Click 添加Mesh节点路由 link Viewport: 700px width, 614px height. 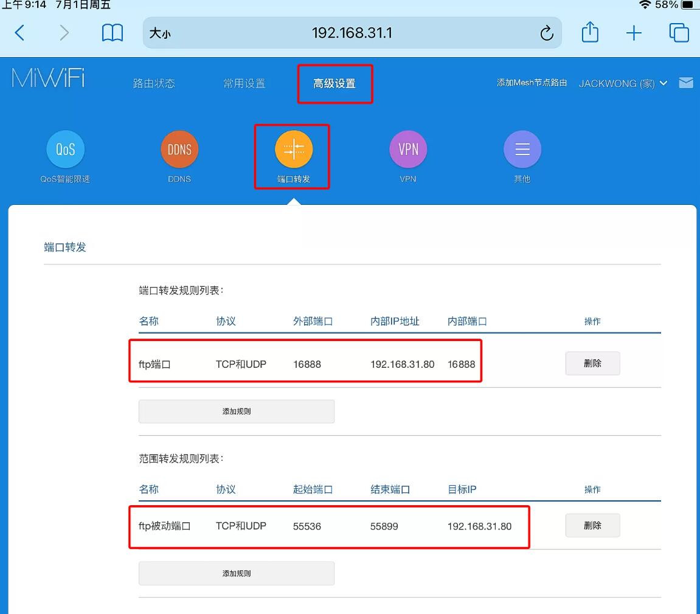tap(532, 83)
